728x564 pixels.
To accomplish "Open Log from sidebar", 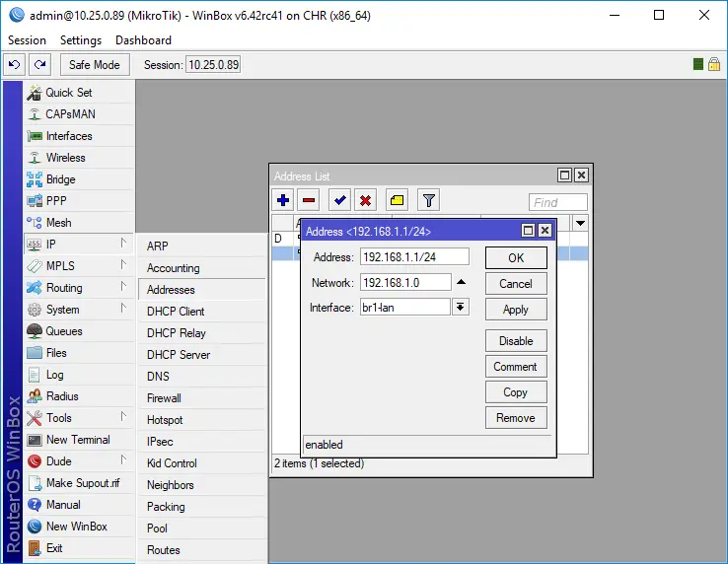I will point(79,375).
